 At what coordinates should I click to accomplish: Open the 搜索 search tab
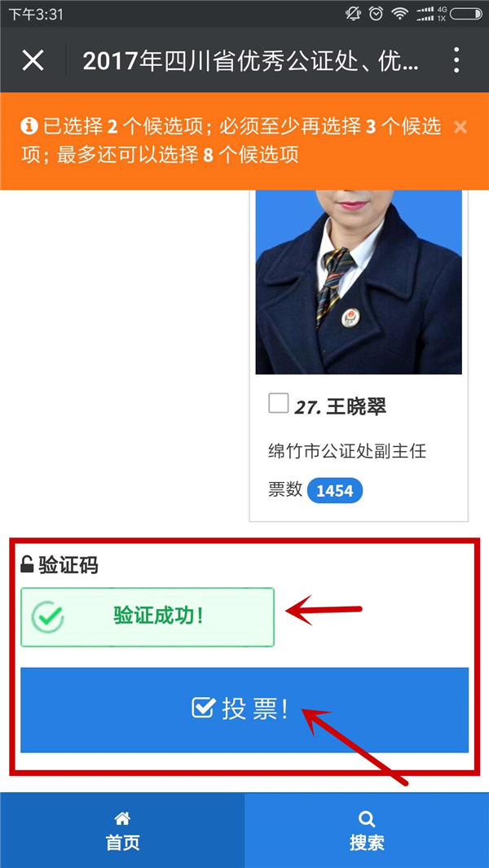(x=367, y=831)
